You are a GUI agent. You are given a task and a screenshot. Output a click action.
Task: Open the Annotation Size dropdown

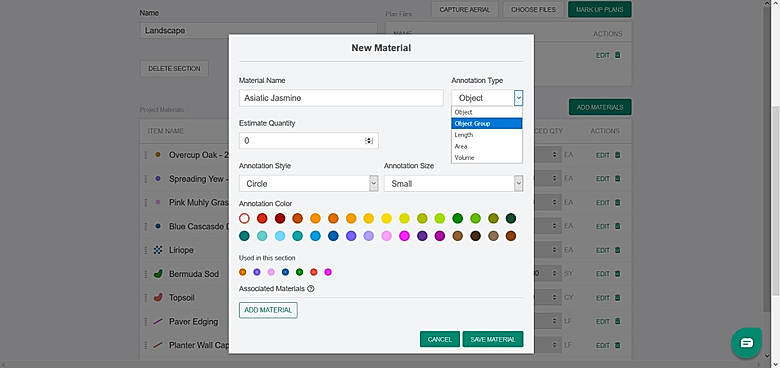[453, 184]
